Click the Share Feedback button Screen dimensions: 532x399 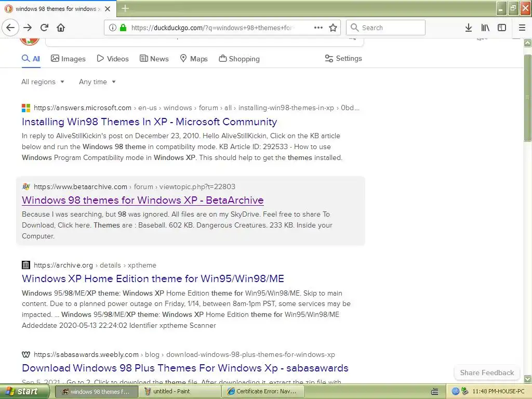click(x=487, y=373)
